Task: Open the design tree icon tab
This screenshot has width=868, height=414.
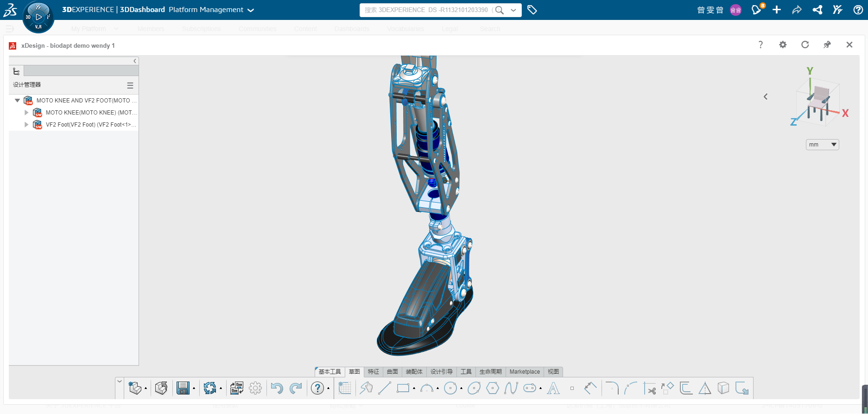Action: click(x=16, y=71)
